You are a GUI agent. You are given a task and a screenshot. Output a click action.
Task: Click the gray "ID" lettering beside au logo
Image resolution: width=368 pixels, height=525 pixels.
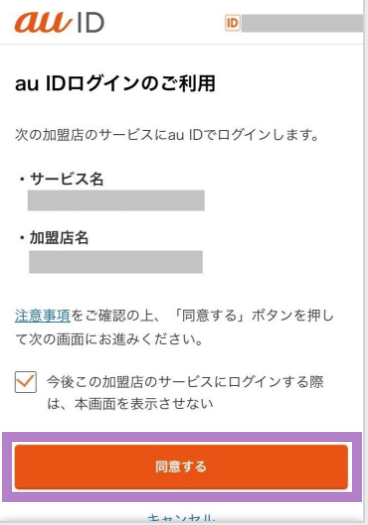point(90,23)
